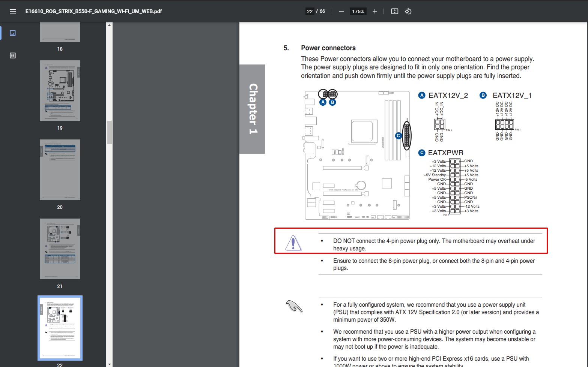
Task: Click the page number field showing 22
Action: 310,11
